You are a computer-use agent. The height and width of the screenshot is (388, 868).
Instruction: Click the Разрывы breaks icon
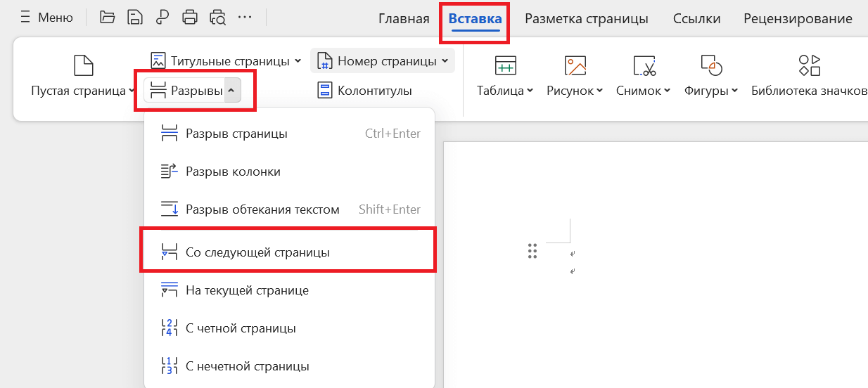pos(158,91)
